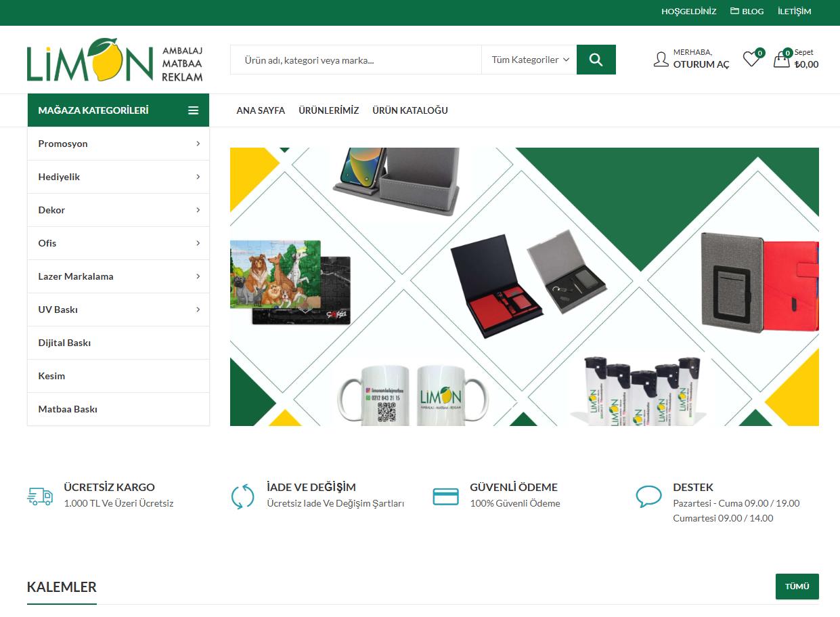
Task: Open the shopping basket icon
Action: coord(782,59)
